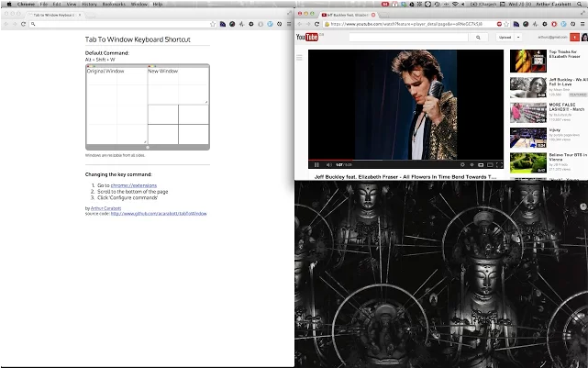Open the red notifications button on YouTube
The height and width of the screenshot is (368, 588).
574,37
